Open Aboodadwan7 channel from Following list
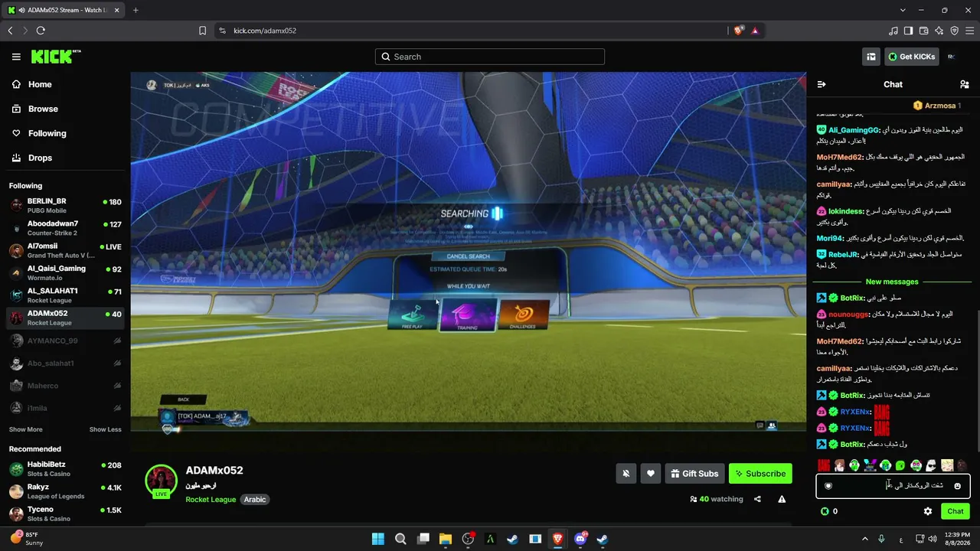The image size is (980, 551). tap(65, 228)
